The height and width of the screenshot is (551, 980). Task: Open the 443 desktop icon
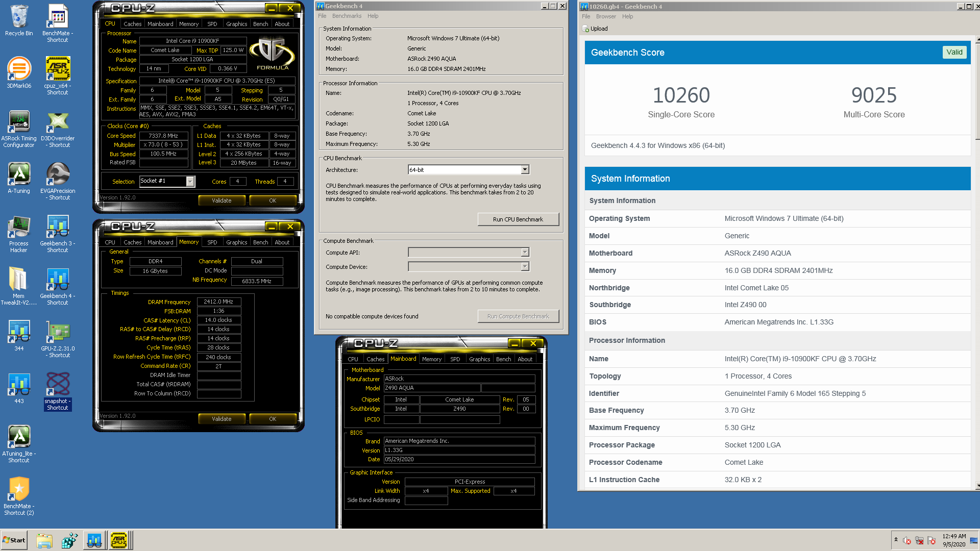(19, 388)
